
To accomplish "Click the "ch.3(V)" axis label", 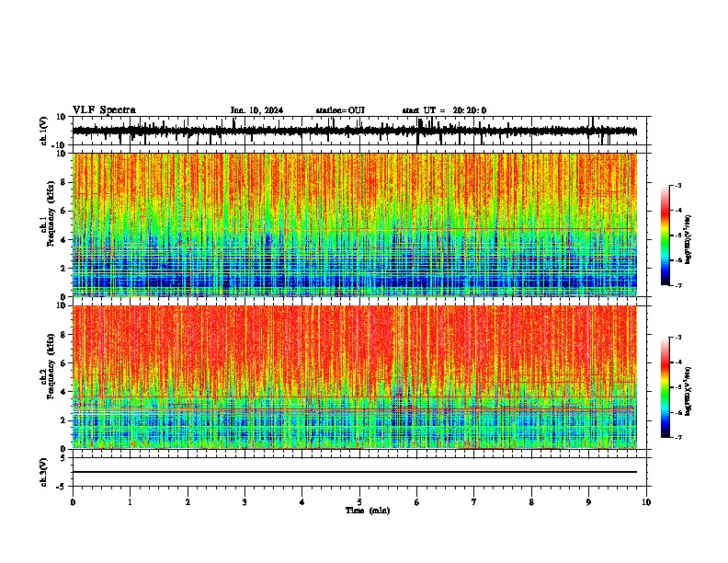I will 44,472.
